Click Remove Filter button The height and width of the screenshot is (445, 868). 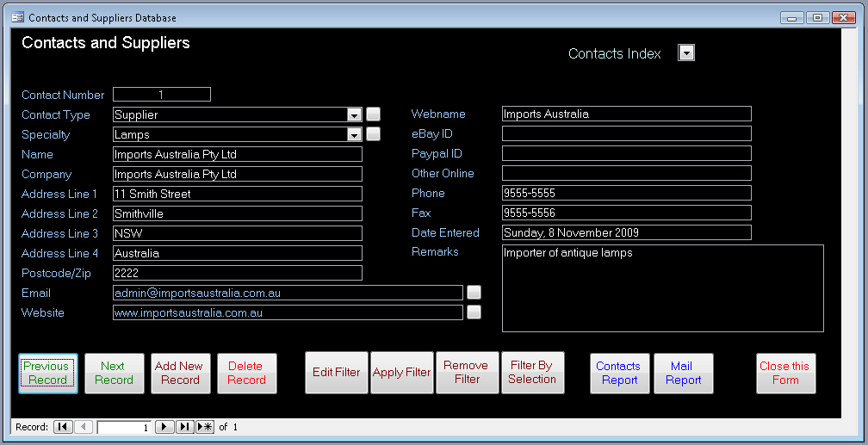coord(468,373)
